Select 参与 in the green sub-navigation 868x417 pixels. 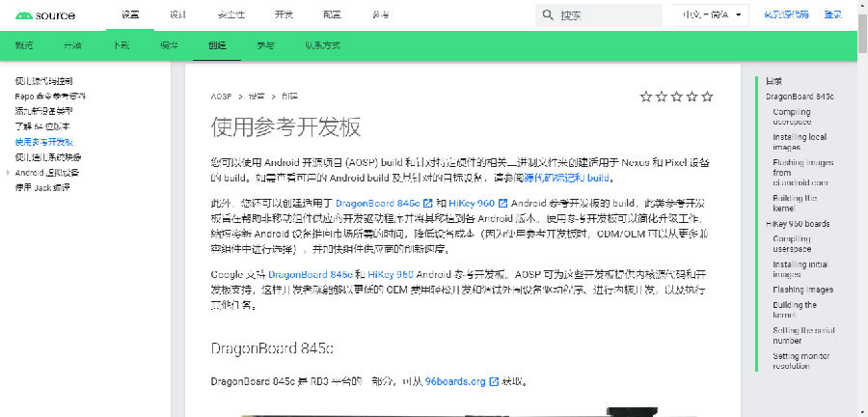coord(265,45)
